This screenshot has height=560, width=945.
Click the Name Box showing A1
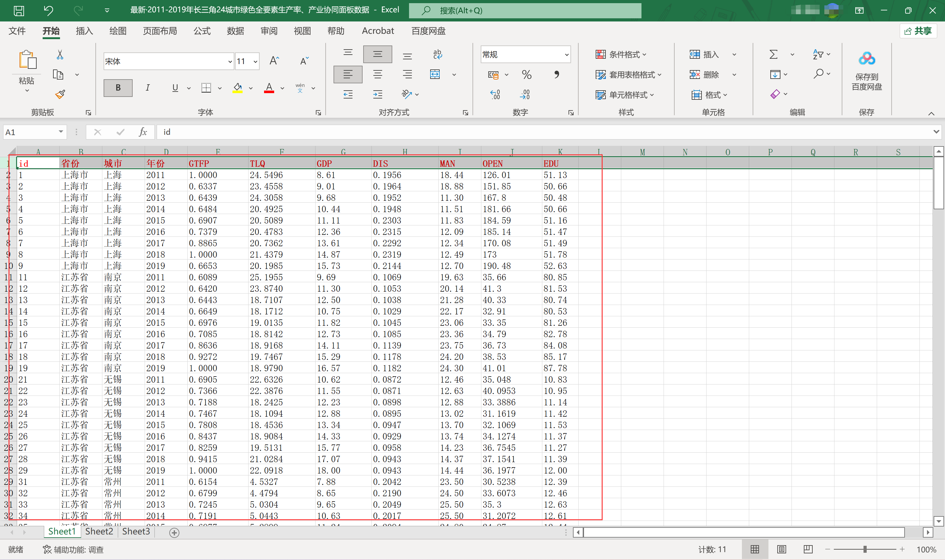coord(30,132)
